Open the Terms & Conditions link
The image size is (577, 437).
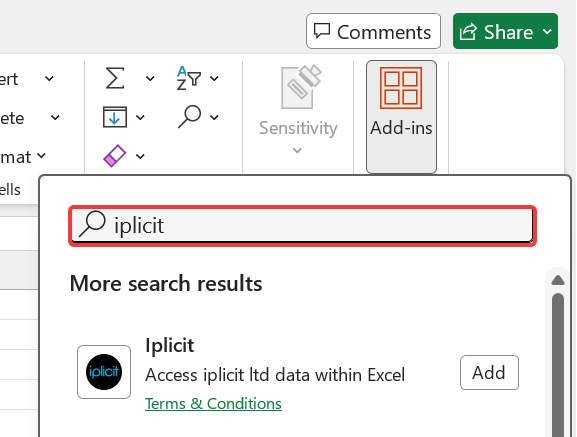[213, 404]
